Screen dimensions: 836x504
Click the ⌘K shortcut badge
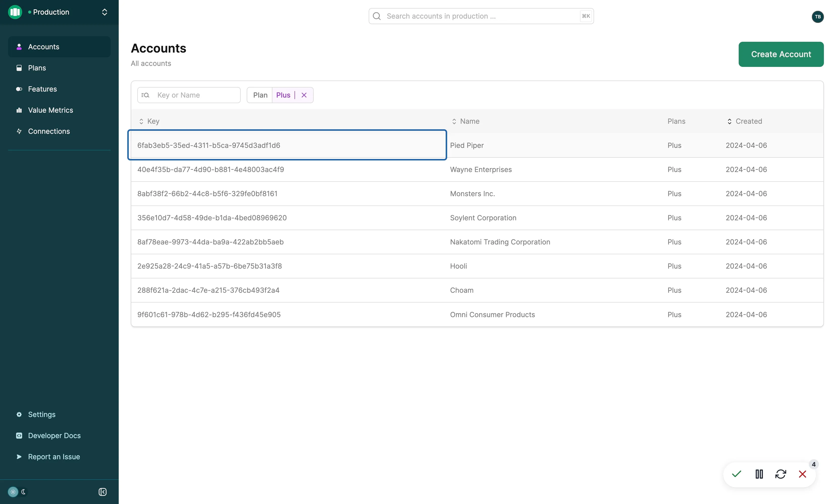coord(586,16)
